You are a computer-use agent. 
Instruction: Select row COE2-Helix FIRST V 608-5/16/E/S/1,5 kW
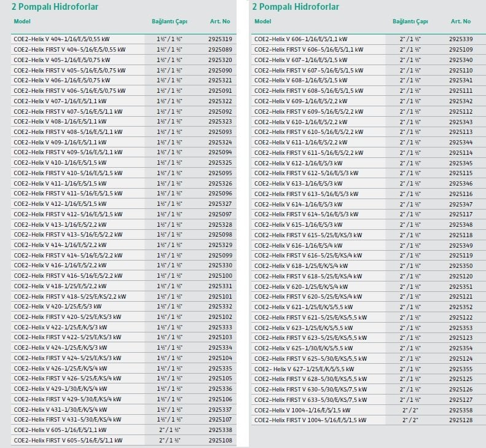(369, 91)
